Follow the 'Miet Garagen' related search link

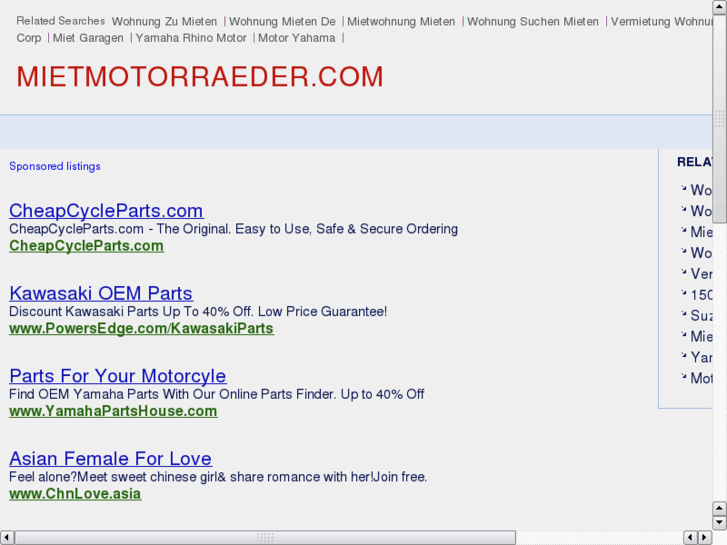click(88, 38)
